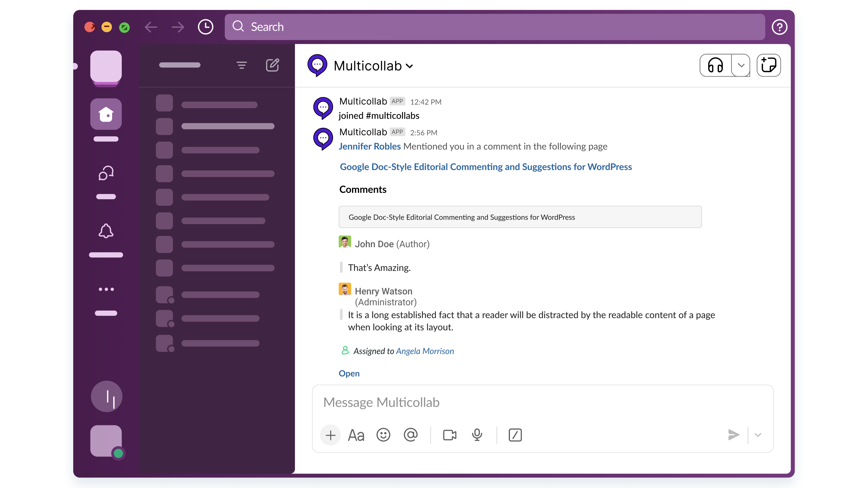Open the Angela Morrison link
This screenshot has width=868, height=488.
point(425,351)
